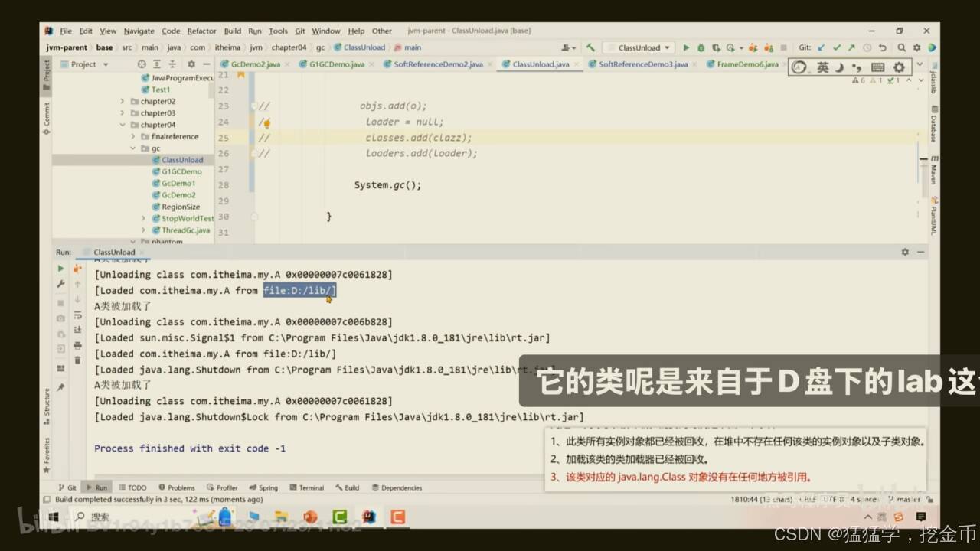Pin the Run tab with the pin icon
The image size is (980, 551).
60,387
